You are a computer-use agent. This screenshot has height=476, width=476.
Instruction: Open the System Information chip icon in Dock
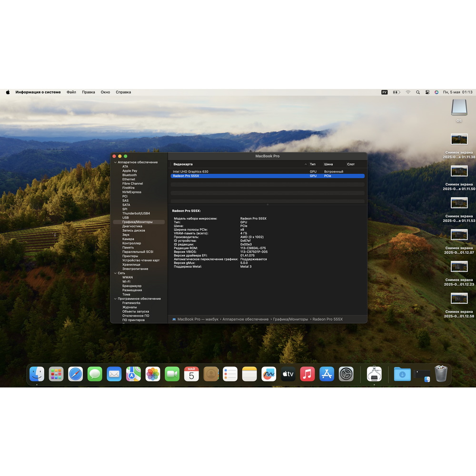(x=374, y=374)
